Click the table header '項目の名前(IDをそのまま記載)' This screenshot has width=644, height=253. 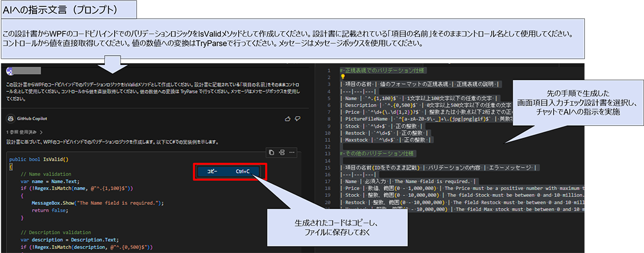click(382, 167)
